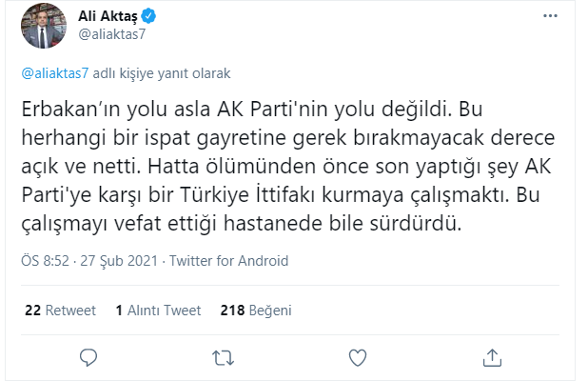The height and width of the screenshot is (381, 588).
Task: Click the gray @aliaktas7 handle under the name
Action: pyautogui.click(x=110, y=34)
